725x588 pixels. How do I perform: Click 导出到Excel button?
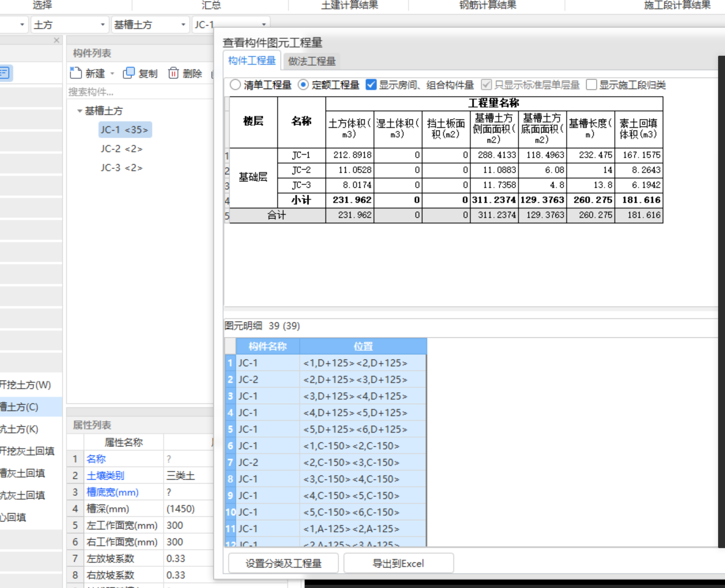pyautogui.click(x=398, y=563)
